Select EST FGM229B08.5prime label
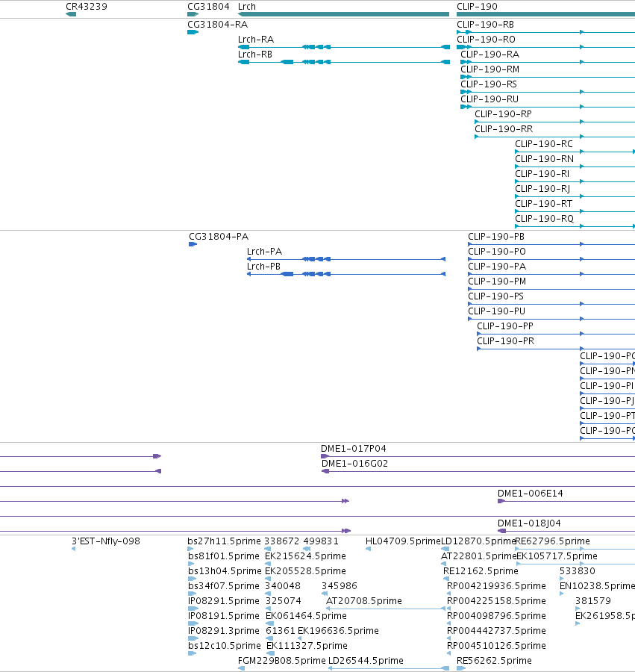 coord(282,662)
